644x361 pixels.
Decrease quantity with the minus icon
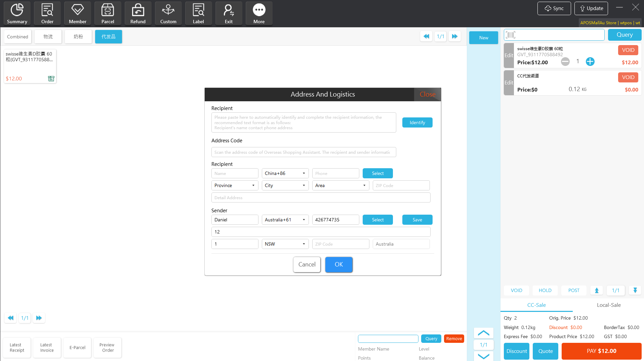(565, 62)
